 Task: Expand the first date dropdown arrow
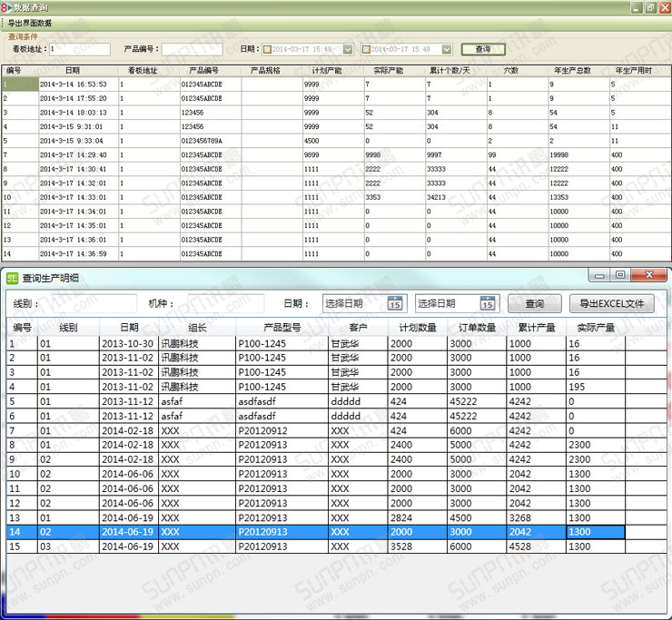[x=349, y=49]
